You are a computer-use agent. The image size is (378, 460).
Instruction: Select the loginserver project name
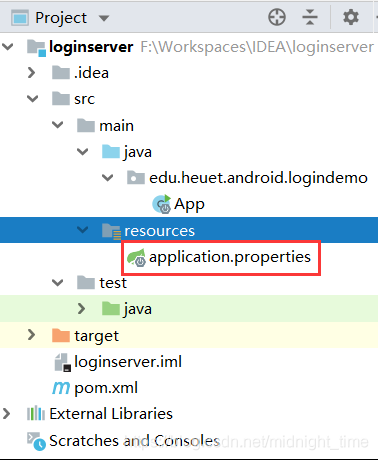click(91, 47)
